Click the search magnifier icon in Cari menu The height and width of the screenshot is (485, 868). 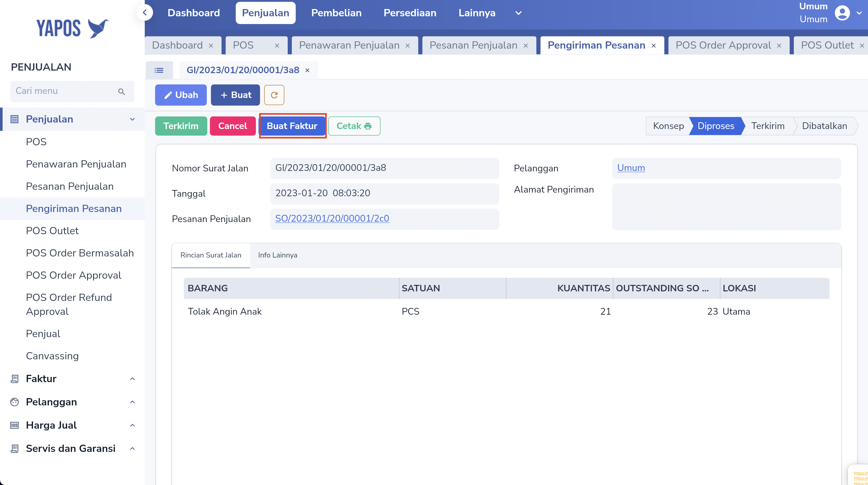121,91
